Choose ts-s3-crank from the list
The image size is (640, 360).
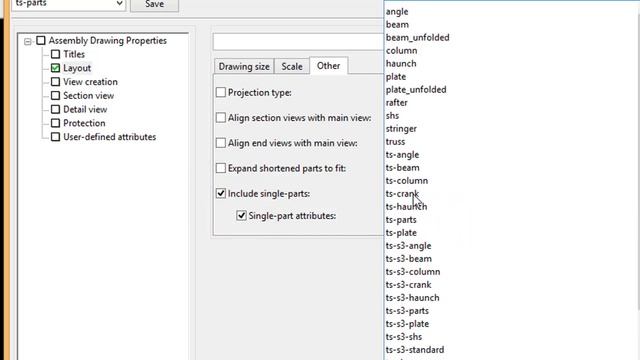tap(409, 285)
